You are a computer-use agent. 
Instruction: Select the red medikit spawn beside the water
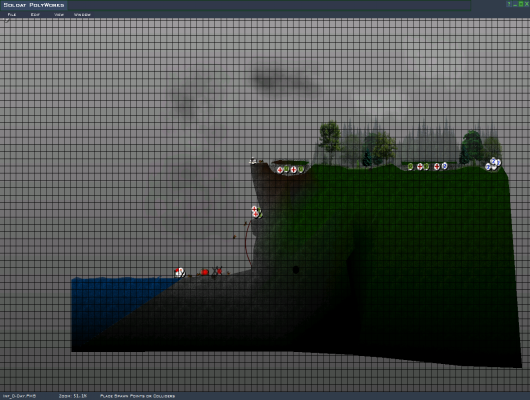179,272
